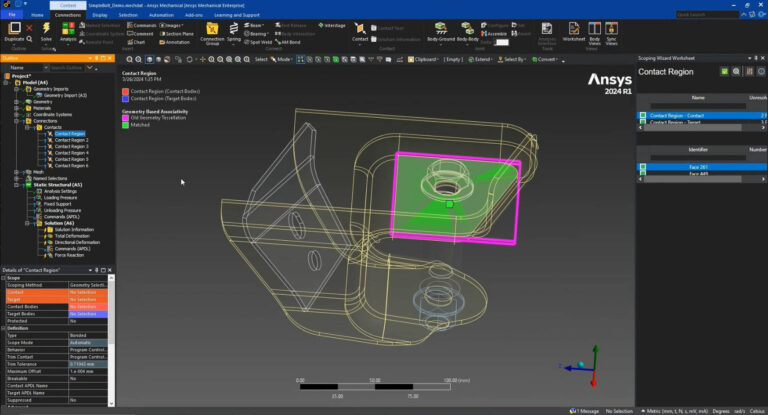
Task: Click the green icon in Scoping Wizard header
Action: pyautogui.click(x=724, y=72)
